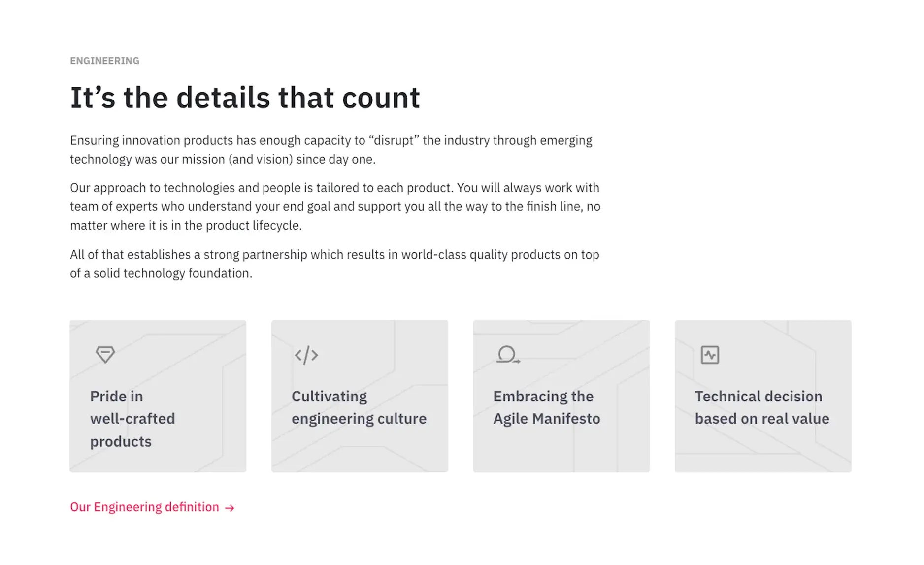
Task: Select the Technical decision based on real value card
Action: (763, 396)
